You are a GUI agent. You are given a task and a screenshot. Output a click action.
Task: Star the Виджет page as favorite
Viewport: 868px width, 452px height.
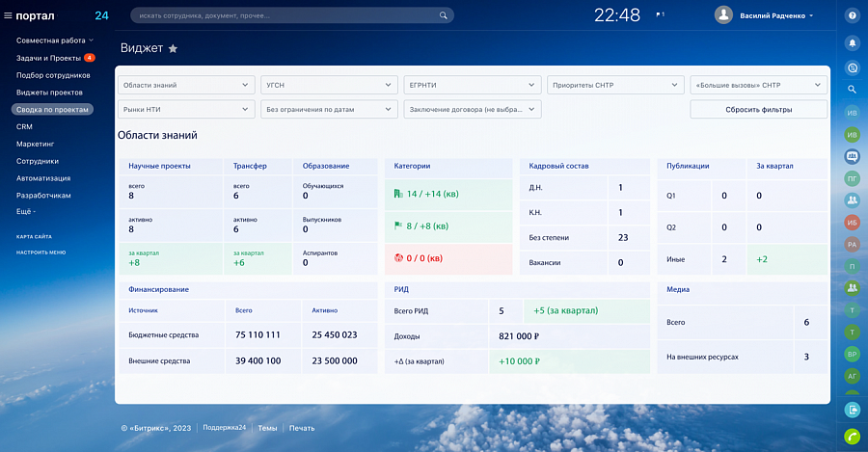point(173,49)
